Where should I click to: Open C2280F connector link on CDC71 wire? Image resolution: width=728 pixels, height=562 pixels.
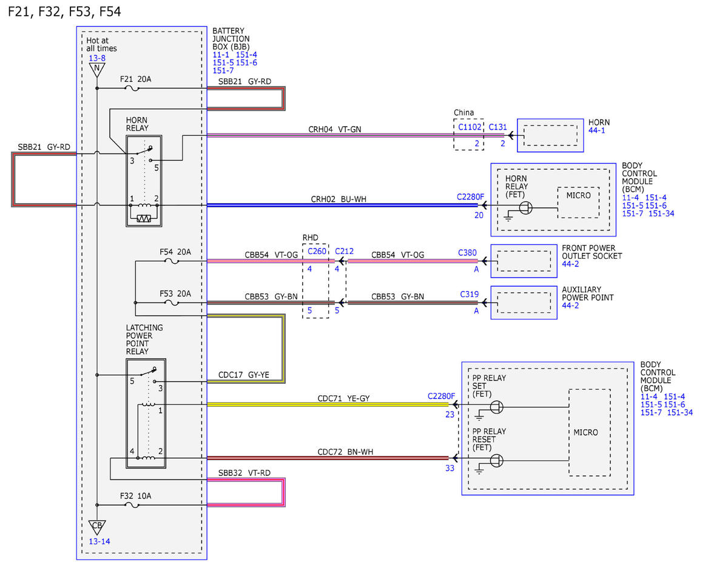click(x=441, y=396)
